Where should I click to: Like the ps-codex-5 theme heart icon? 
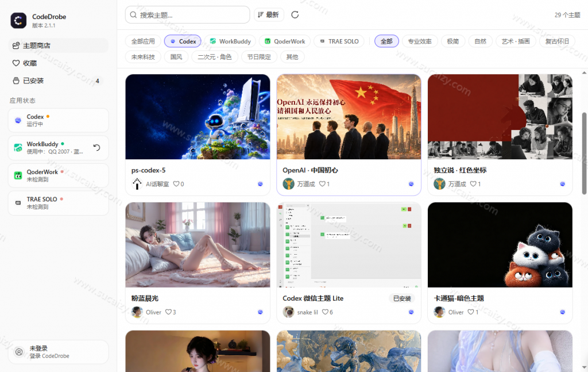pyautogui.click(x=176, y=184)
